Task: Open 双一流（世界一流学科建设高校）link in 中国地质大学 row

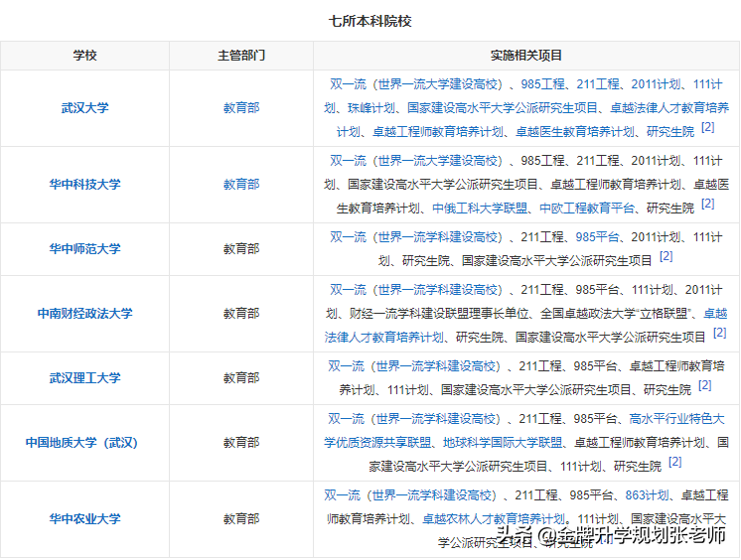Action: [414, 419]
